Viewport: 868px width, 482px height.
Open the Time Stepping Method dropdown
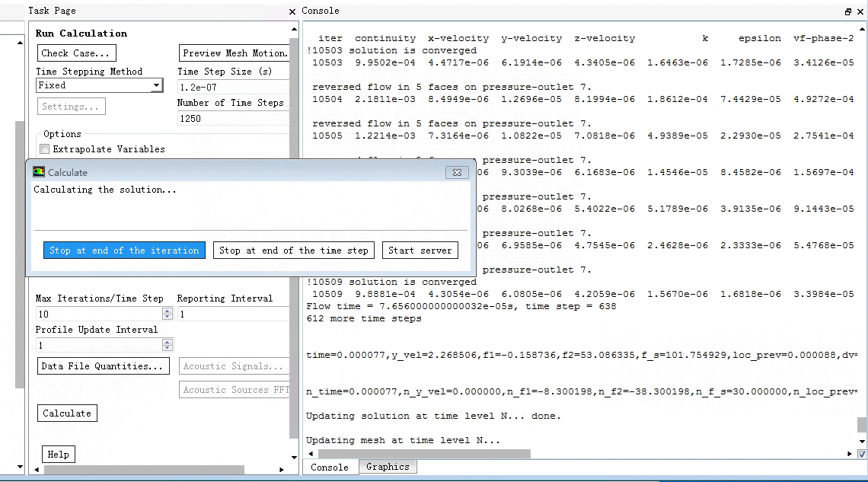(156, 86)
